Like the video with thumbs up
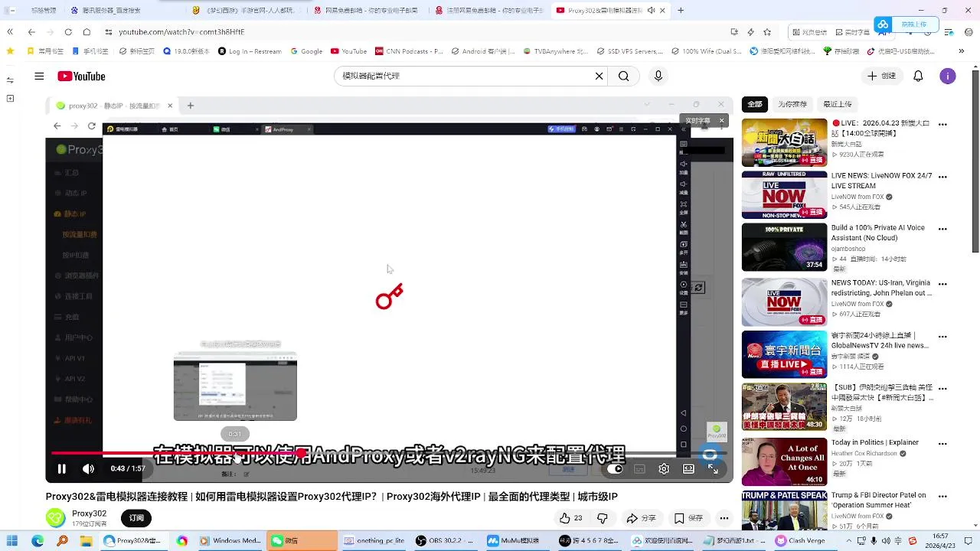This screenshot has width=980, height=551. 572,518
